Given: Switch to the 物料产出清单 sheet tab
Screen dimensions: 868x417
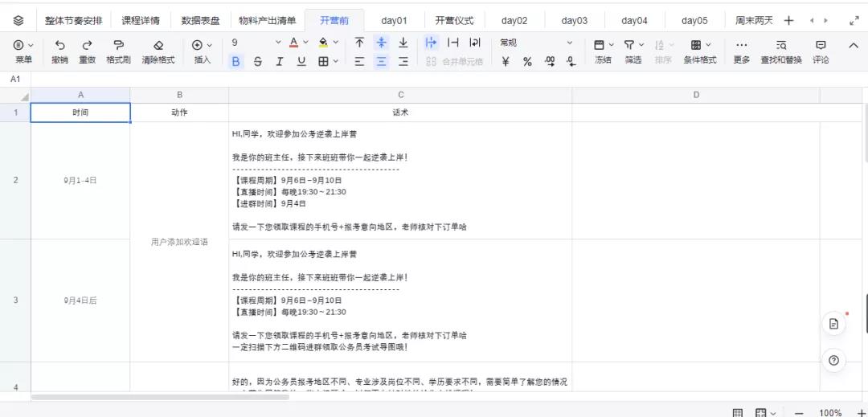Looking at the screenshot, I should [x=268, y=21].
